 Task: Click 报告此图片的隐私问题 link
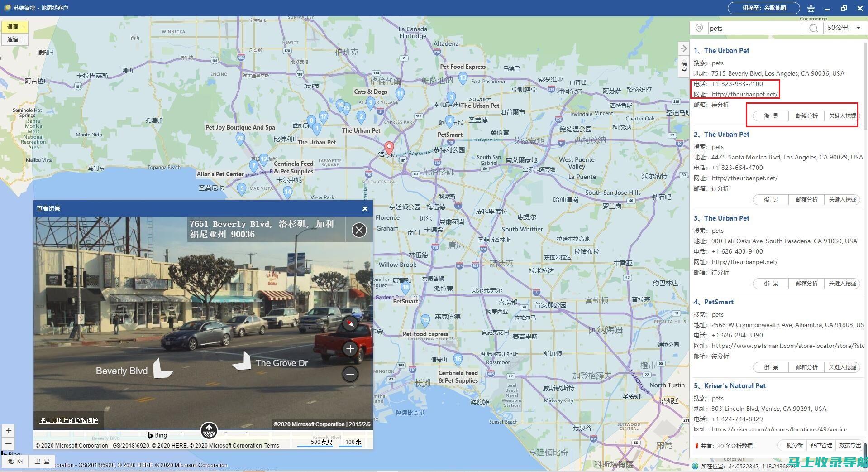pos(69,420)
